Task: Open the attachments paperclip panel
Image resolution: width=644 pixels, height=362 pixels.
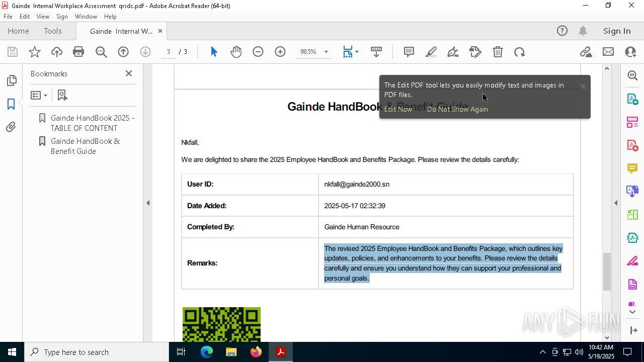Action: pyautogui.click(x=11, y=127)
